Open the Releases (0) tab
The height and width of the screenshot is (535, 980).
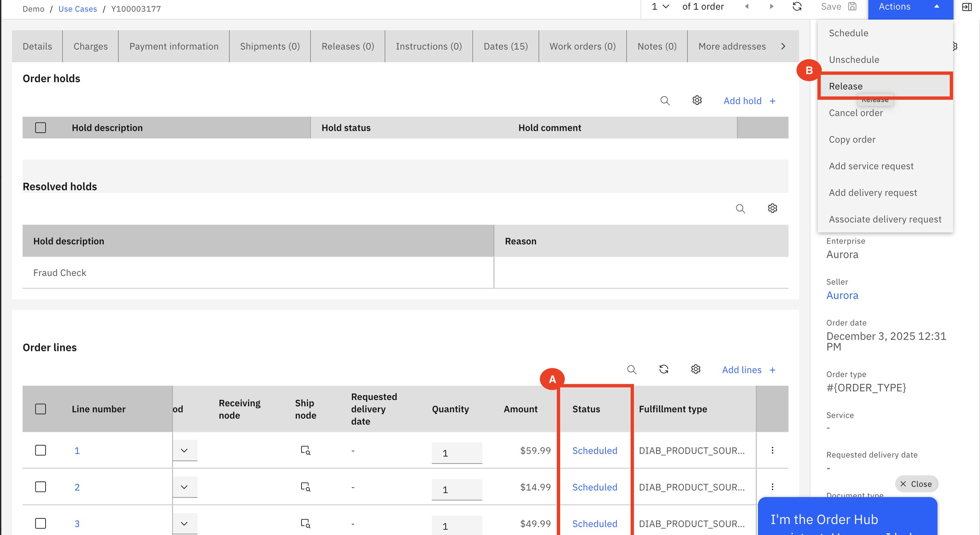pos(348,46)
